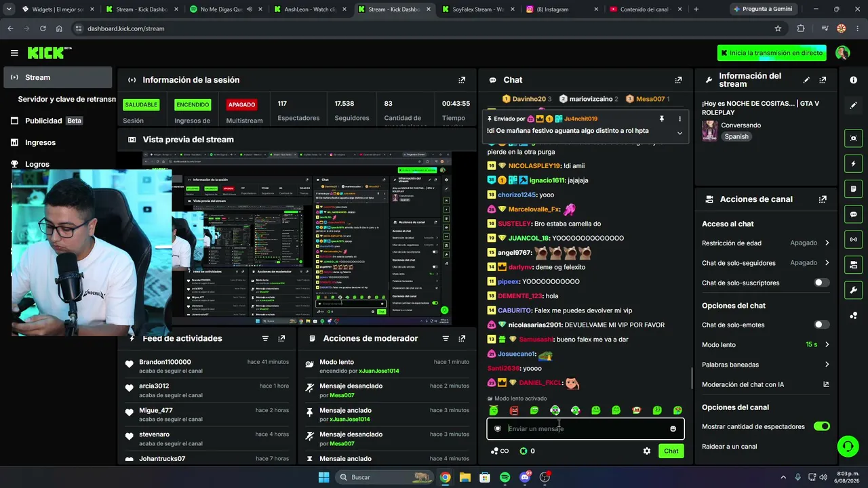The image size is (868, 488).
Task: Filter the Acciones de moderador list
Action: click(x=446, y=338)
